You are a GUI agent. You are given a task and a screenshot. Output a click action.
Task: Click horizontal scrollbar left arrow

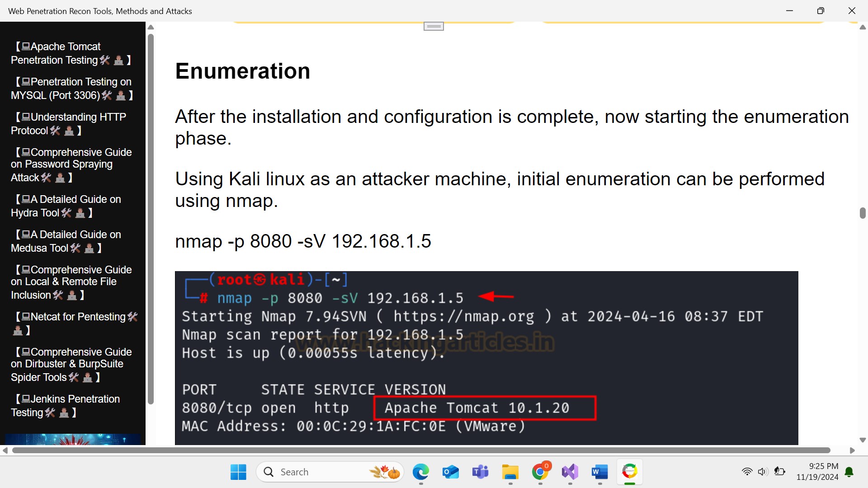5,450
